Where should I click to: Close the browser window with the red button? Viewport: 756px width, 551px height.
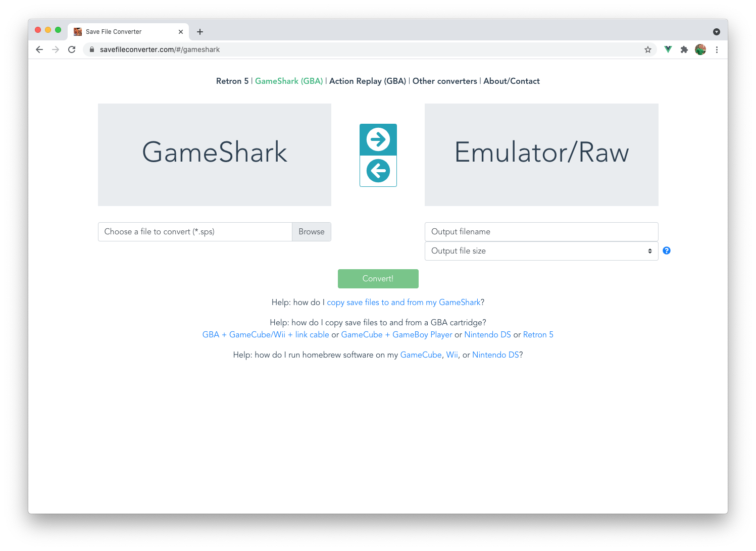38,30
